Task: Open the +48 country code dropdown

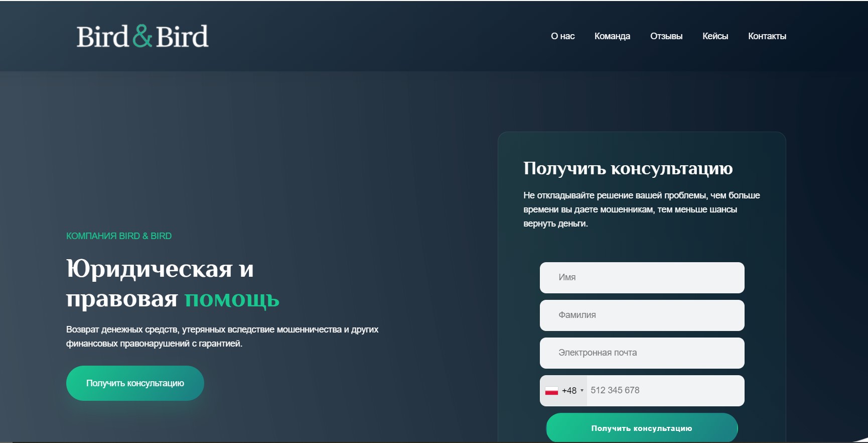Action: point(564,390)
